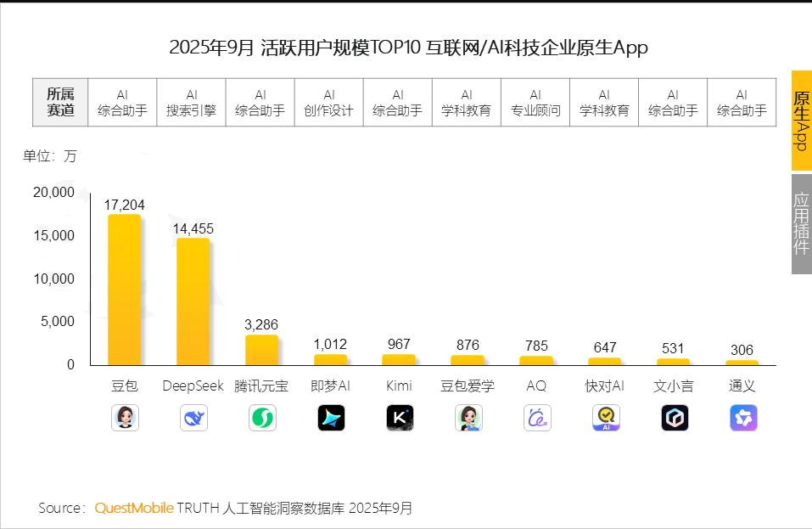Toggle the AI 创作设计 category cell

point(328,102)
